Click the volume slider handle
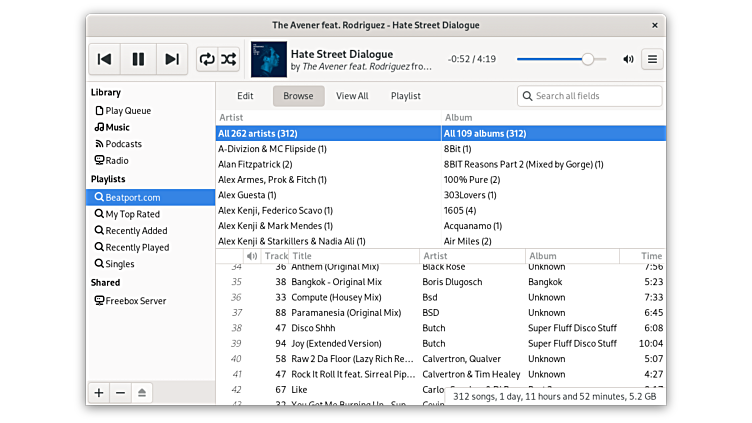This screenshot has height=423, width=752. pos(587,59)
